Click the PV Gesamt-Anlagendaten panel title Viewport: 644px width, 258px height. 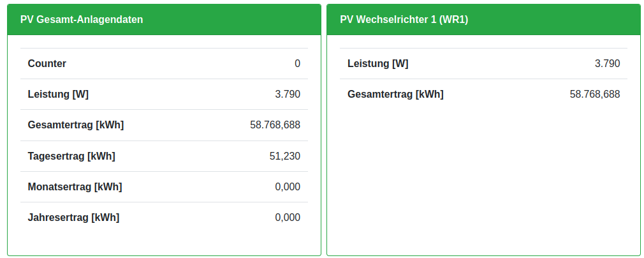(x=82, y=19)
